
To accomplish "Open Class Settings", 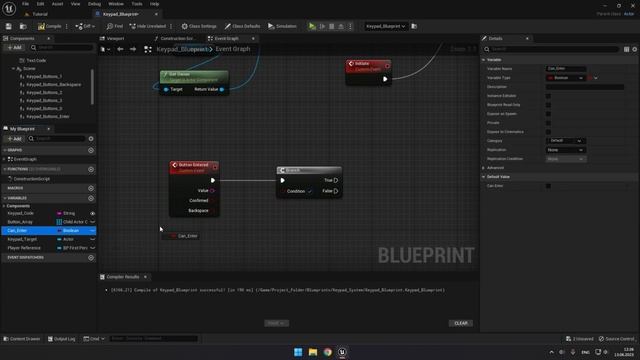I will 199,26.
